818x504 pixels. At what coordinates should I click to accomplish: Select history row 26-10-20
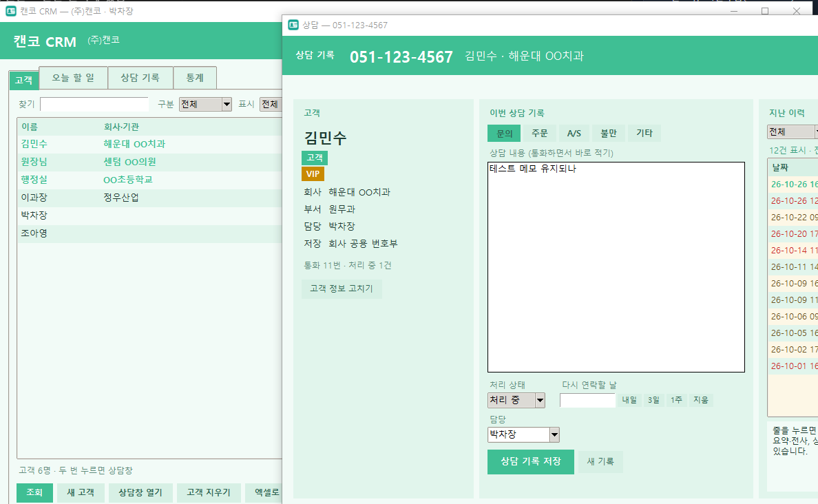coord(793,234)
